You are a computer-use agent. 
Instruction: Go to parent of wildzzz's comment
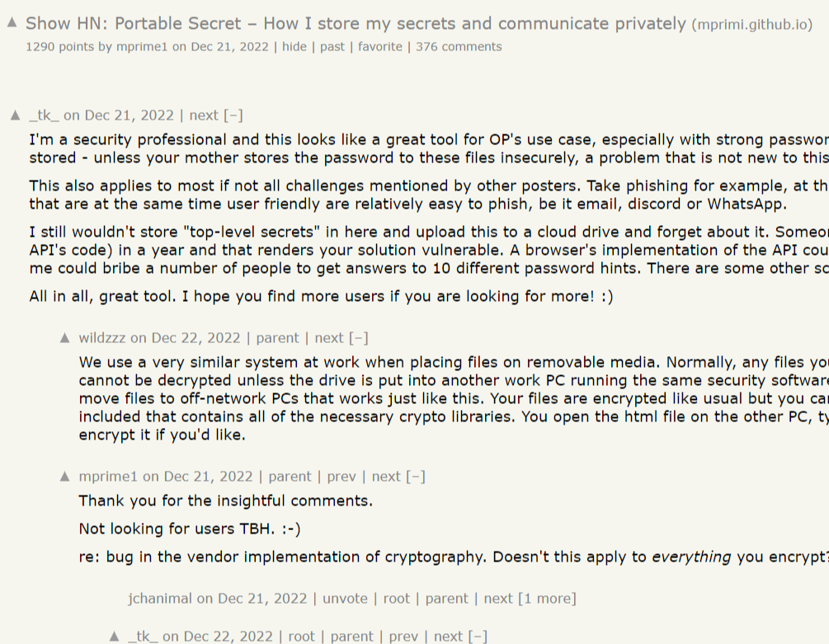(x=277, y=337)
